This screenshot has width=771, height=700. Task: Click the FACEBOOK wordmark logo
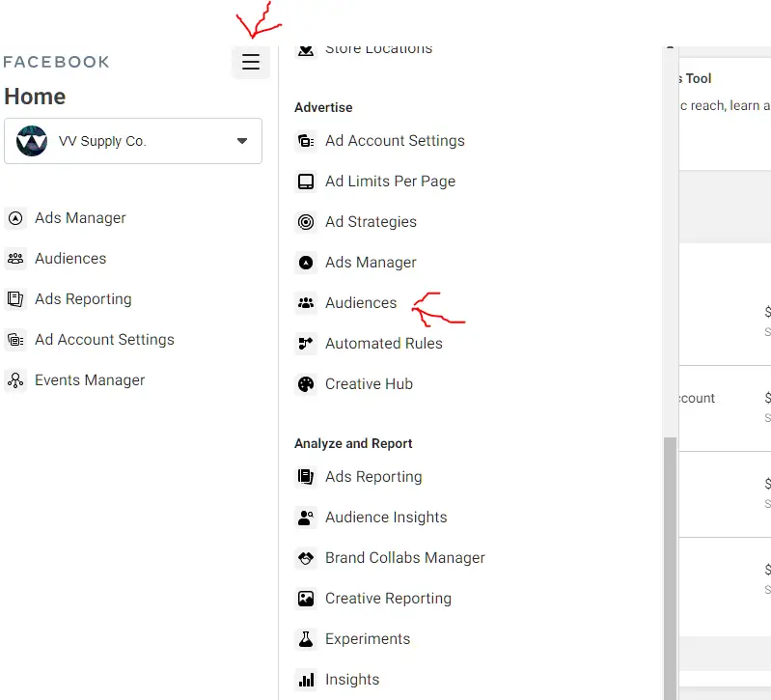click(56, 62)
